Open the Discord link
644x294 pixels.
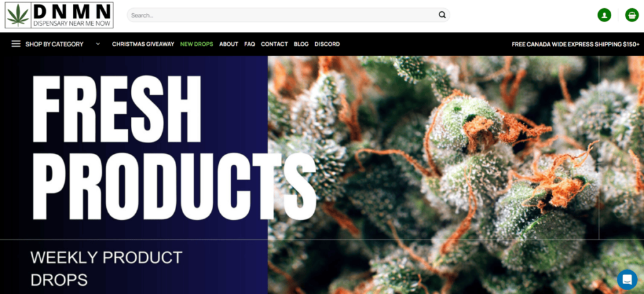(x=327, y=44)
